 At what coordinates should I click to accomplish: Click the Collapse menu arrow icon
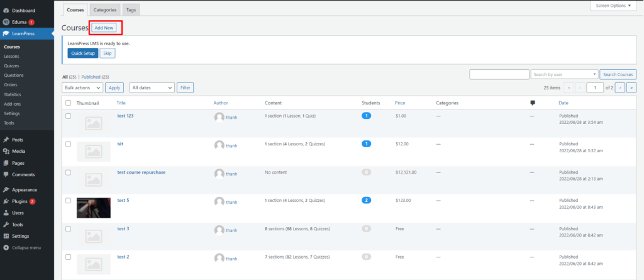click(6, 248)
